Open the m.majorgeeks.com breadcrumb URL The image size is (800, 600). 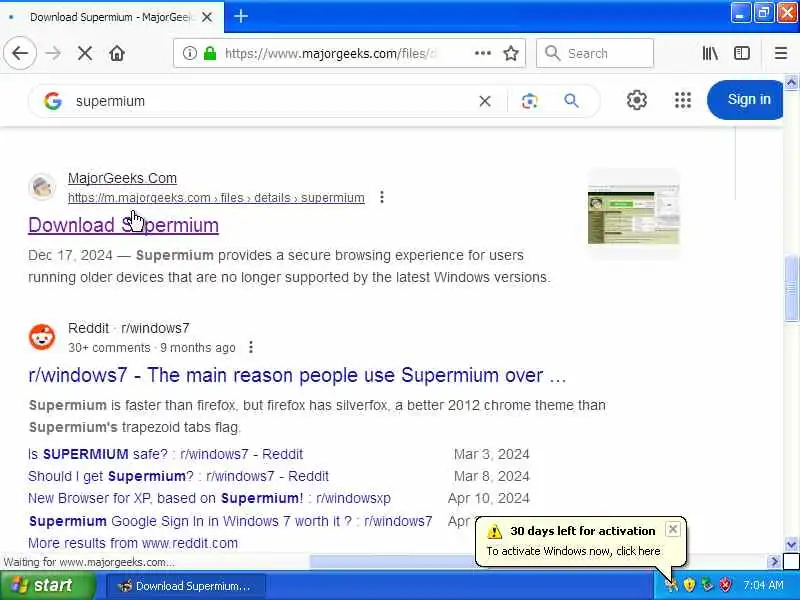[216, 197]
